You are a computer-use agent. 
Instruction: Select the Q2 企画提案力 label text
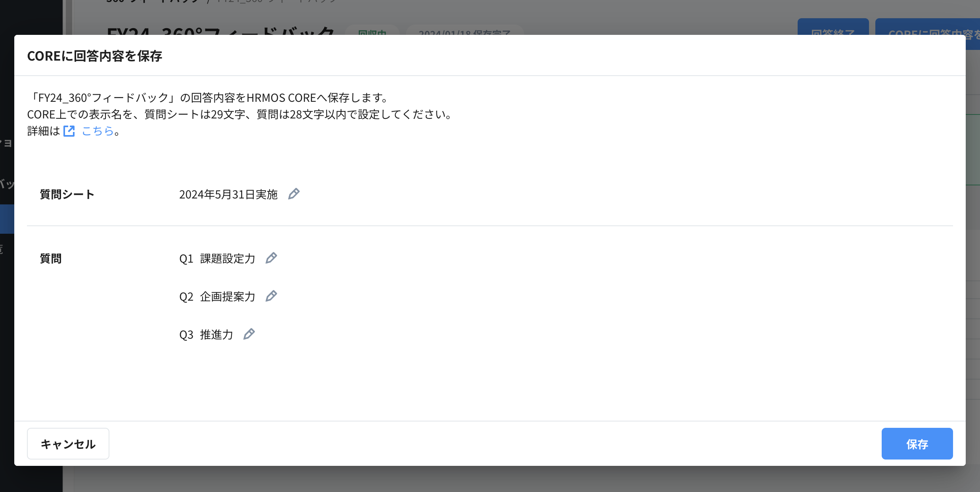click(218, 296)
